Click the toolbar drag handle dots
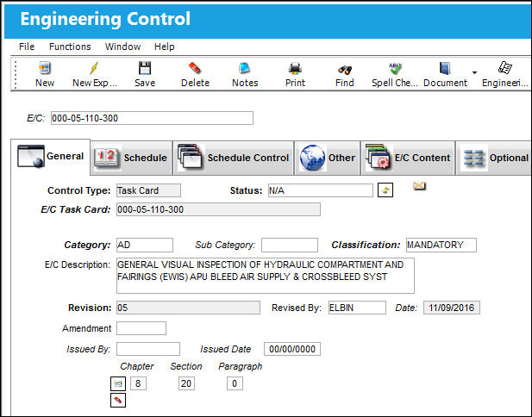The image size is (532, 417). 16,74
